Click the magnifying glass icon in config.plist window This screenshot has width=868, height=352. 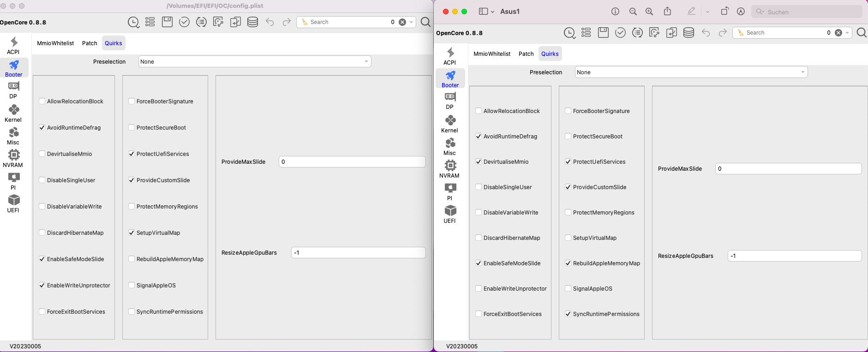tap(425, 22)
